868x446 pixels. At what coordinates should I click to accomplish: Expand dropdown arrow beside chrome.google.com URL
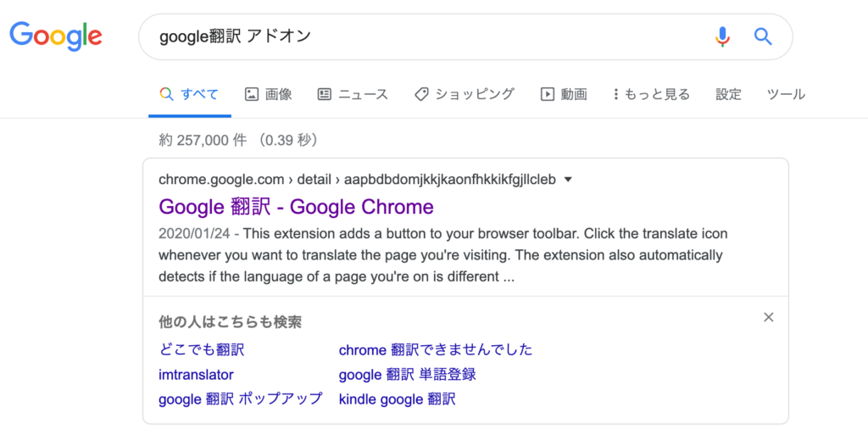[567, 180]
